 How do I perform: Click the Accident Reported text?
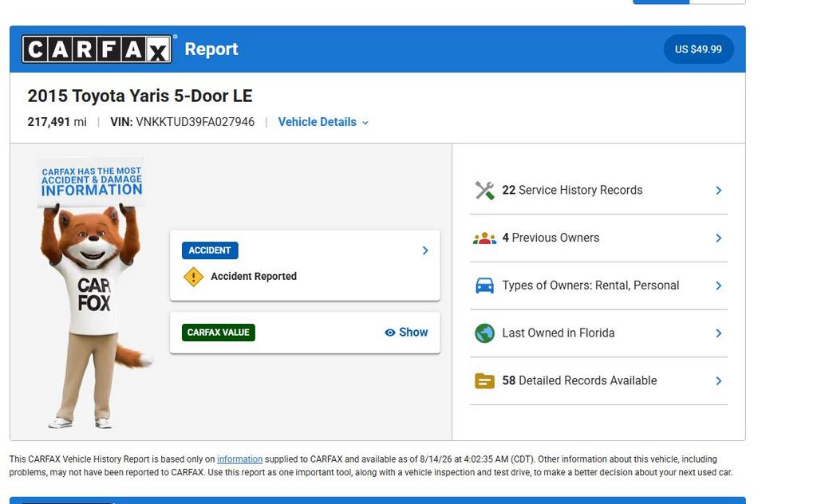(x=254, y=277)
